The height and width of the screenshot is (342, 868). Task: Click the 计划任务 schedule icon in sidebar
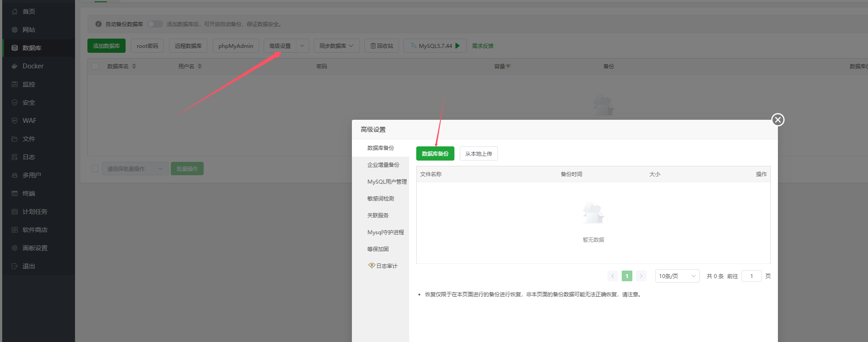pos(15,212)
